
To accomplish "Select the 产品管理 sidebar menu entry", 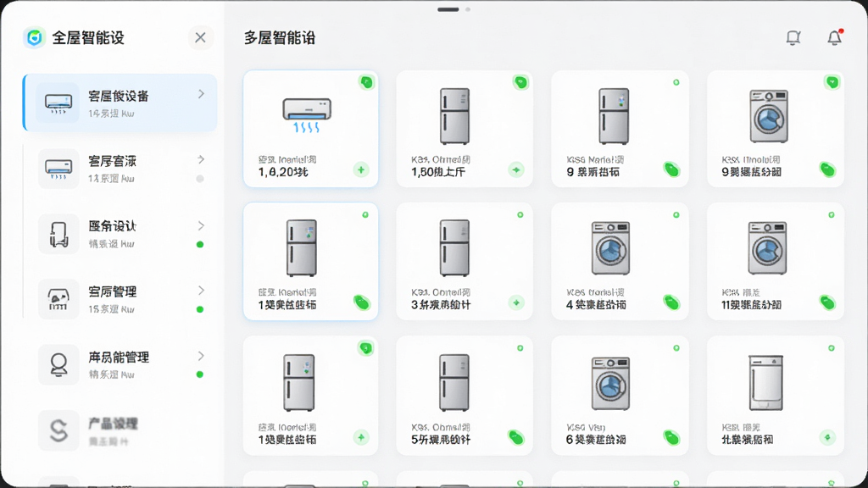I will point(120,430).
